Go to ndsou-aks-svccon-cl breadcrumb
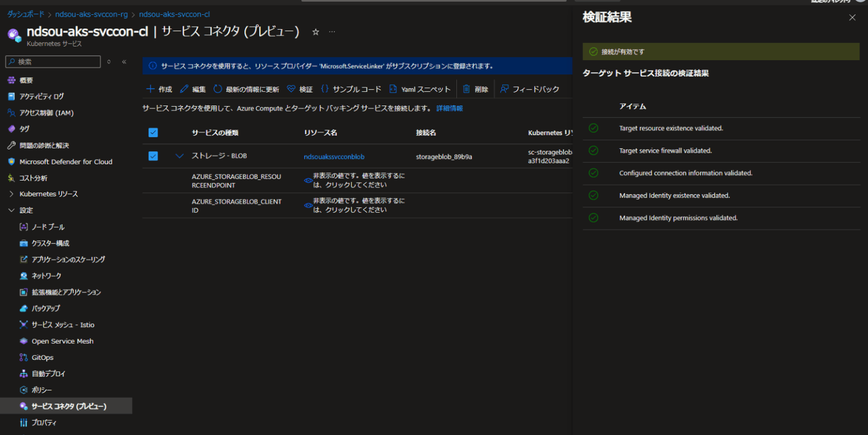The image size is (868, 435). (x=174, y=14)
